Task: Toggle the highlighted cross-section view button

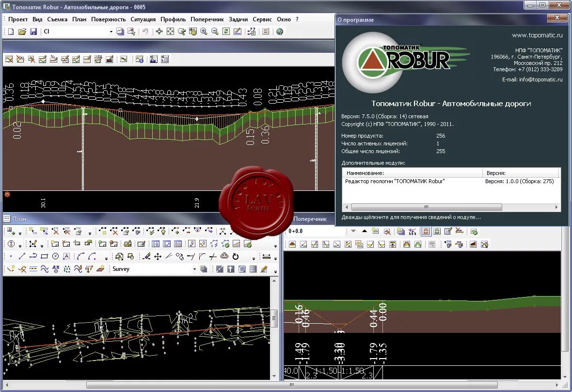Action: pyautogui.click(x=426, y=231)
